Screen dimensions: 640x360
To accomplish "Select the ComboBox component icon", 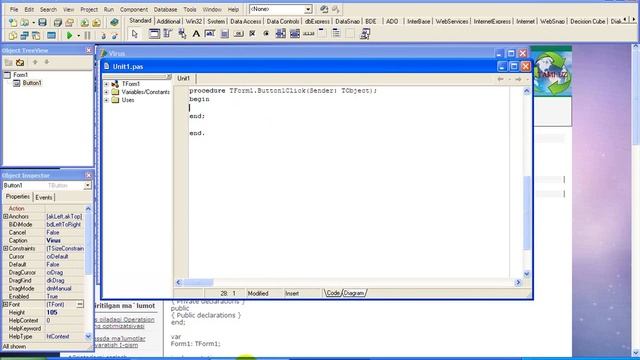I will [x=295, y=34].
